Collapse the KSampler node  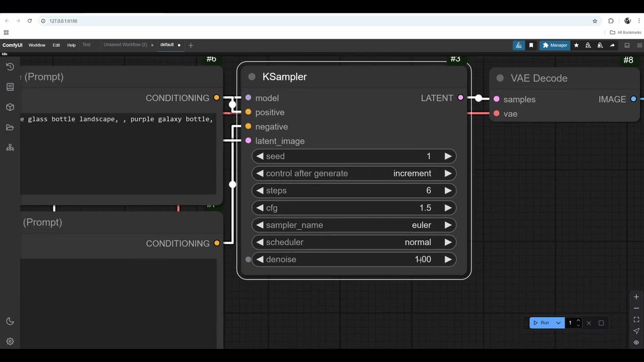click(252, 77)
